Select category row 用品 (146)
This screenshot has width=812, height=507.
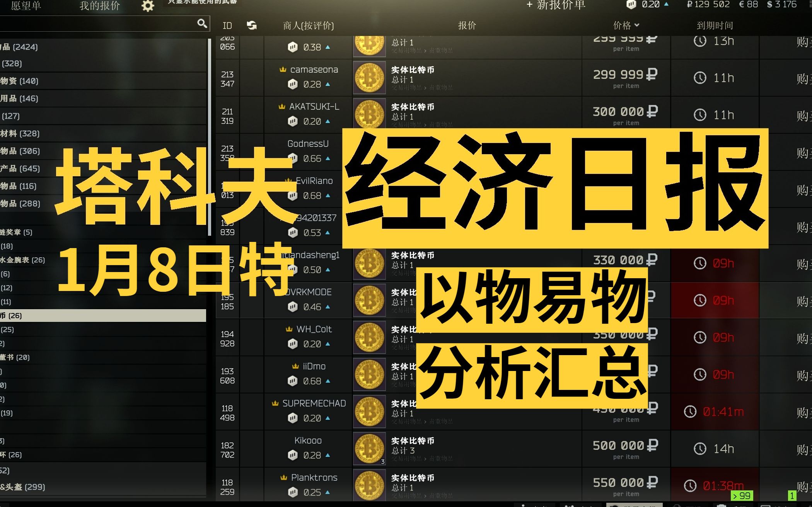pos(103,98)
